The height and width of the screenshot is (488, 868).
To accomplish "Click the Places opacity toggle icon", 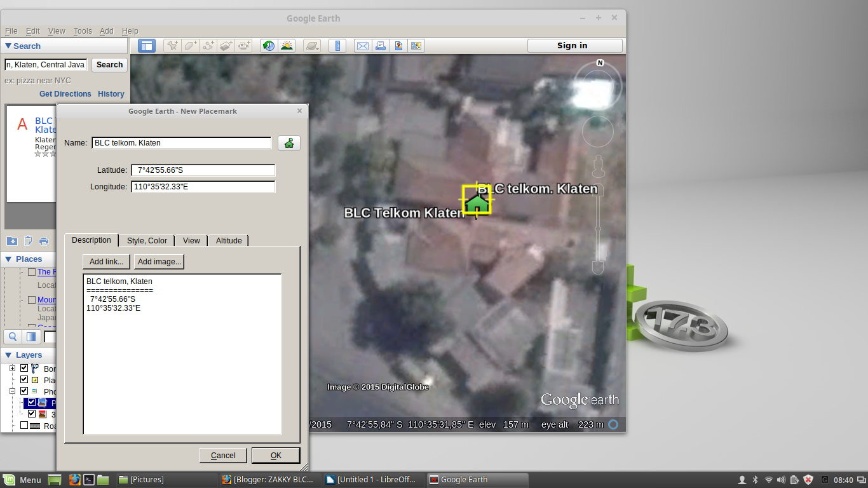I will tap(31, 336).
